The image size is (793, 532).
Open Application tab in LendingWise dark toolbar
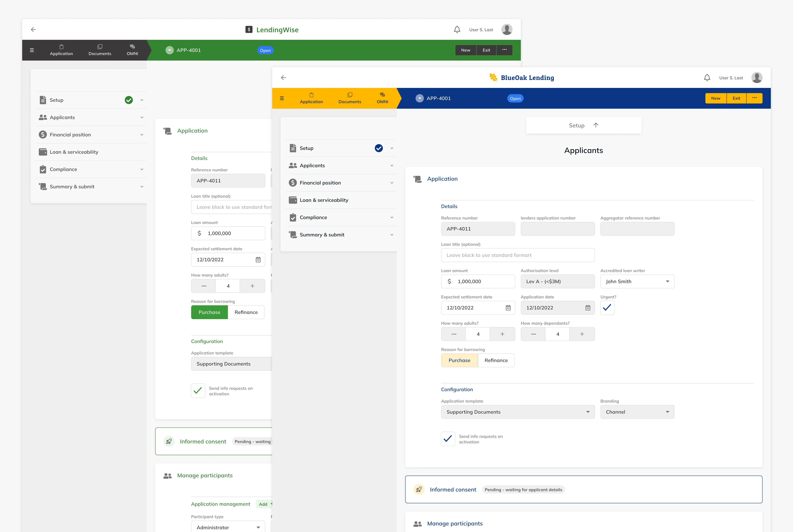pos(61,50)
